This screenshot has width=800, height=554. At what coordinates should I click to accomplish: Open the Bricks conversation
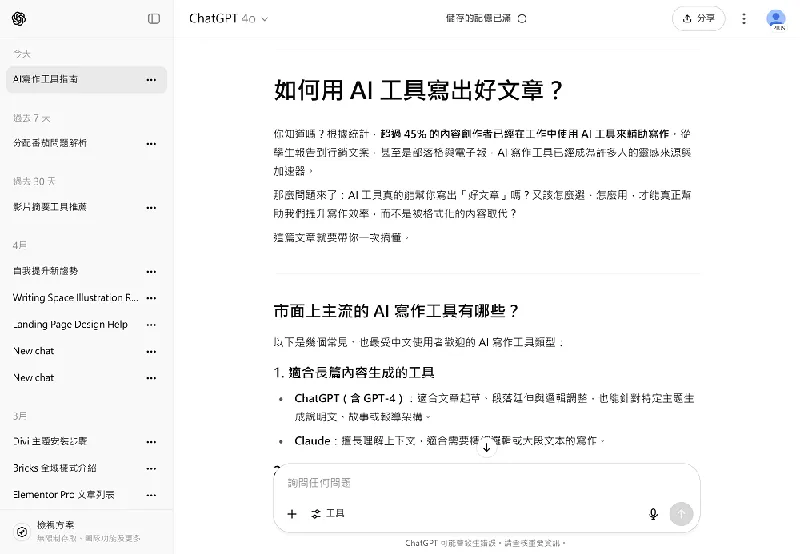coord(87,468)
